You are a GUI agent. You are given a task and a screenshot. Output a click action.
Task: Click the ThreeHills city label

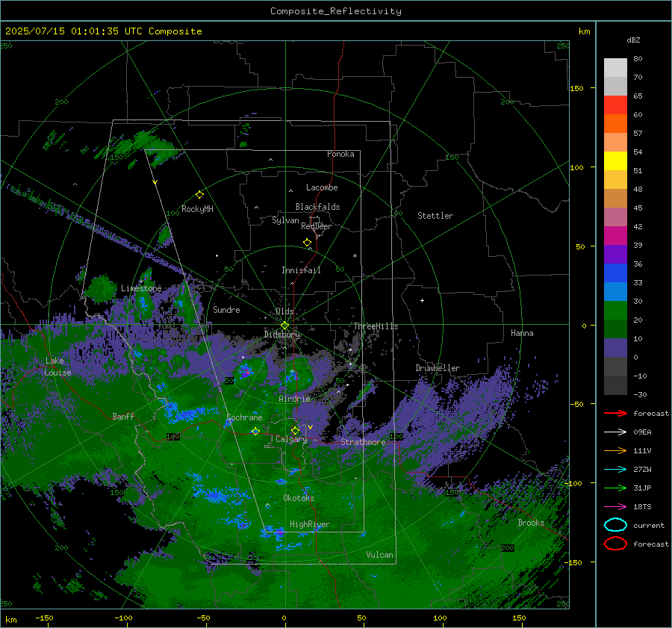tap(376, 326)
